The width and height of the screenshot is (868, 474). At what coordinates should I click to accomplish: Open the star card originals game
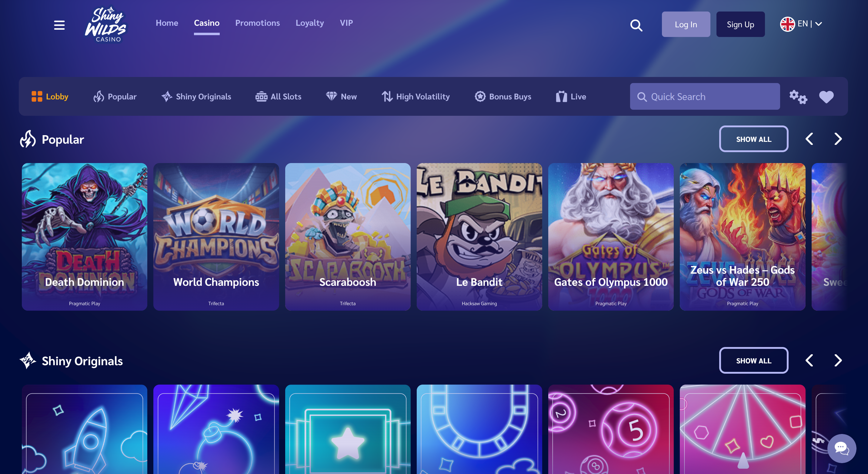[347, 429]
